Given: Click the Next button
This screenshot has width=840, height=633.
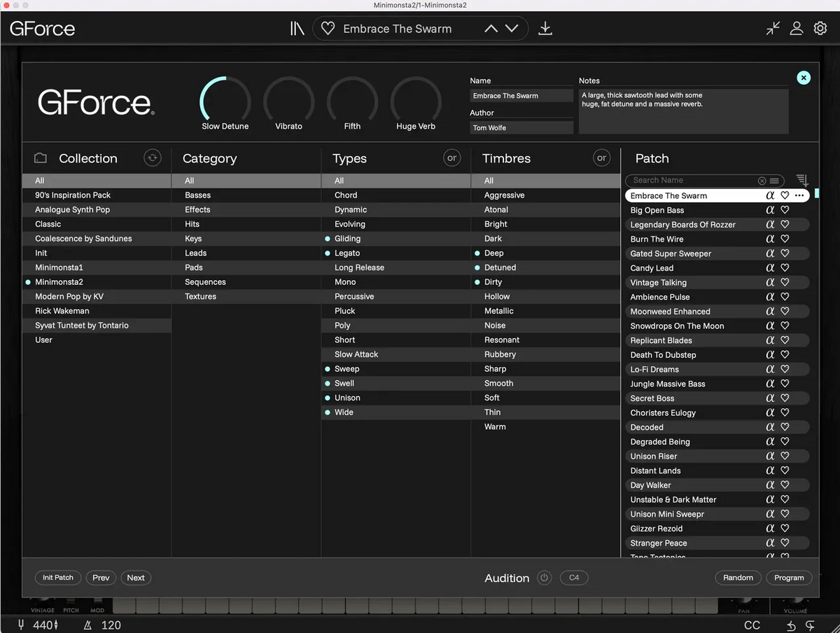Looking at the screenshot, I should click(136, 578).
